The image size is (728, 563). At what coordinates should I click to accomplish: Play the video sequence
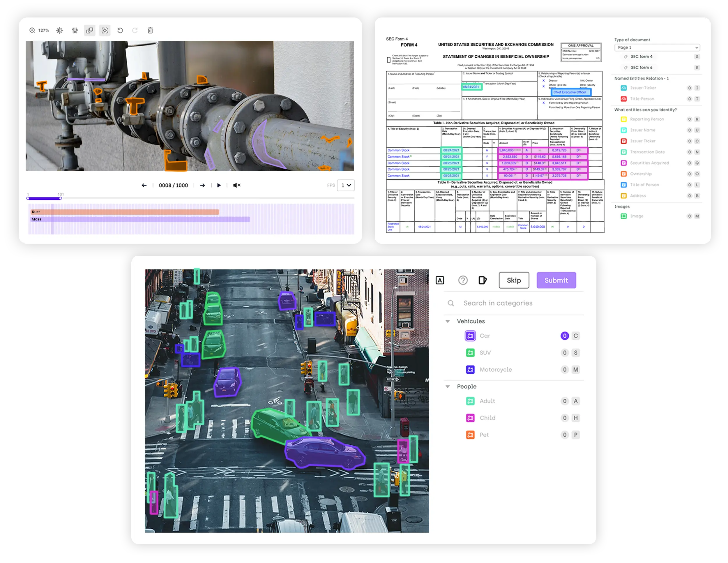click(x=219, y=185)
